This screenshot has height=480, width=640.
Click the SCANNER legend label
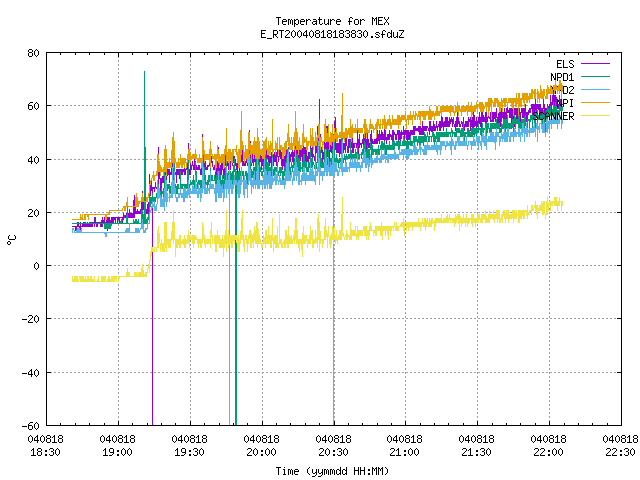pyautogui.click(x=553, y=116)
